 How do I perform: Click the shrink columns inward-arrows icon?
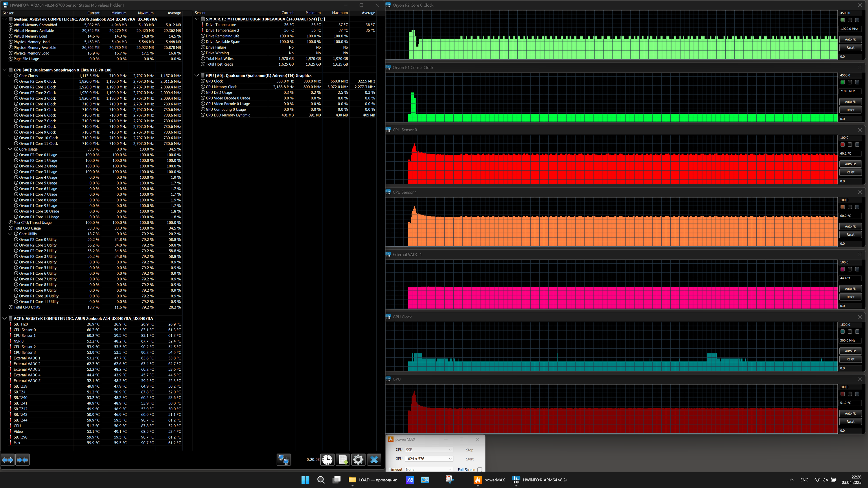click(x=22, y=460)
